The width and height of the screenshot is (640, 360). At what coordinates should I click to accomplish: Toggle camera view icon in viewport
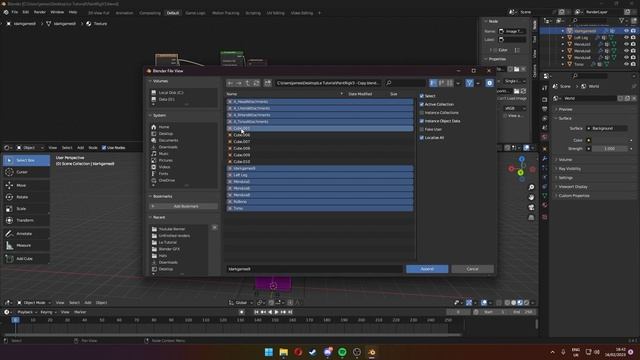pyautogui.click(x=531, y=207)
